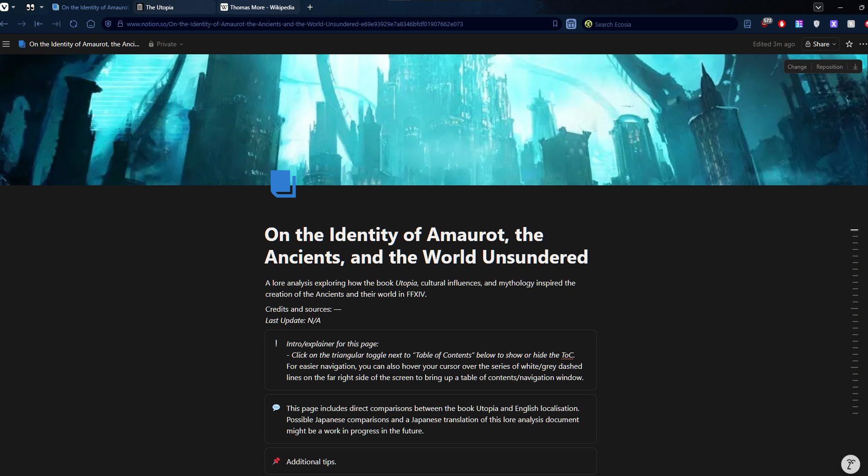Screen dimensions: 868x476
Task: Click the Notion AI assistant face button
Action: point(850,464)
